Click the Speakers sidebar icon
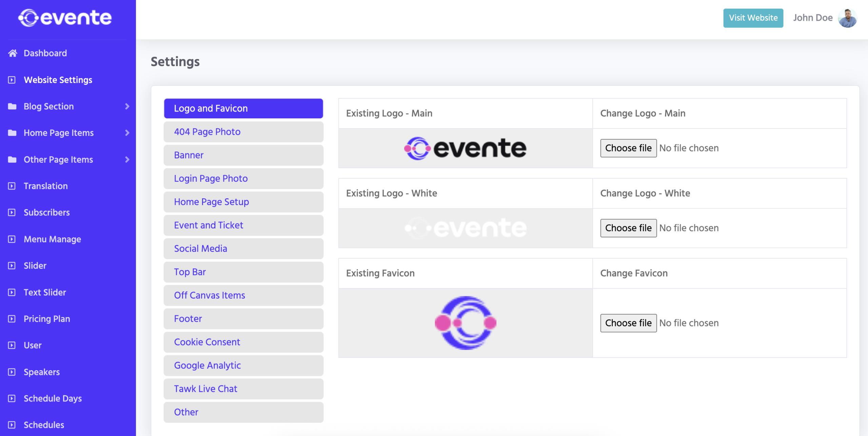The image size is (868, 436). (x=12, y=372)
